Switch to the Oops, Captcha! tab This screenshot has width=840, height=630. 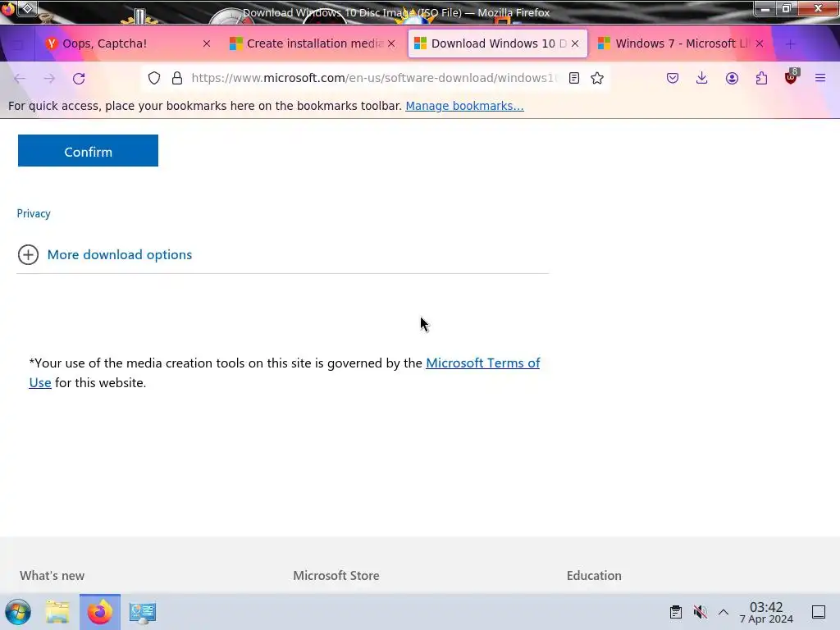[127, 43]
